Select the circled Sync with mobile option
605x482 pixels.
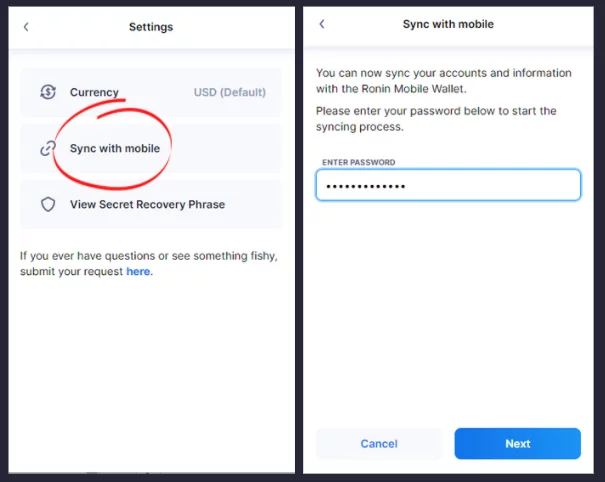tap(114, 148)
